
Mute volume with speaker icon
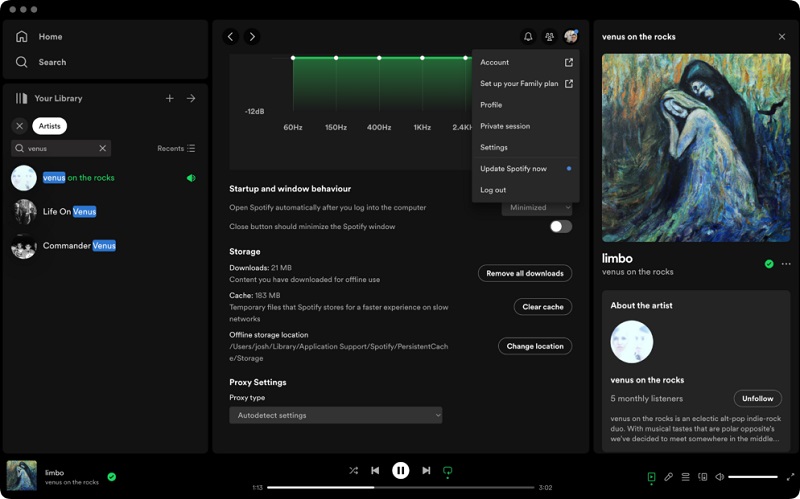pos(719,477)
